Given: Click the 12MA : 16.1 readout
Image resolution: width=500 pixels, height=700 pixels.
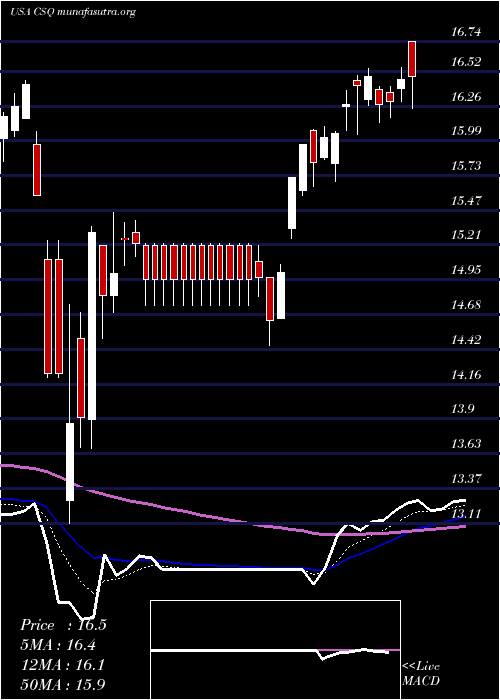Looking at the screenshot, I should coord(62,665).
